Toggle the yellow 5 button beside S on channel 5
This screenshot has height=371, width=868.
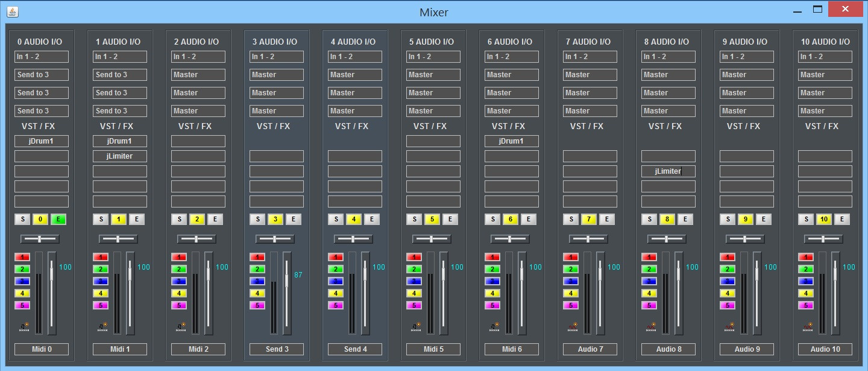tap(432, 220)
